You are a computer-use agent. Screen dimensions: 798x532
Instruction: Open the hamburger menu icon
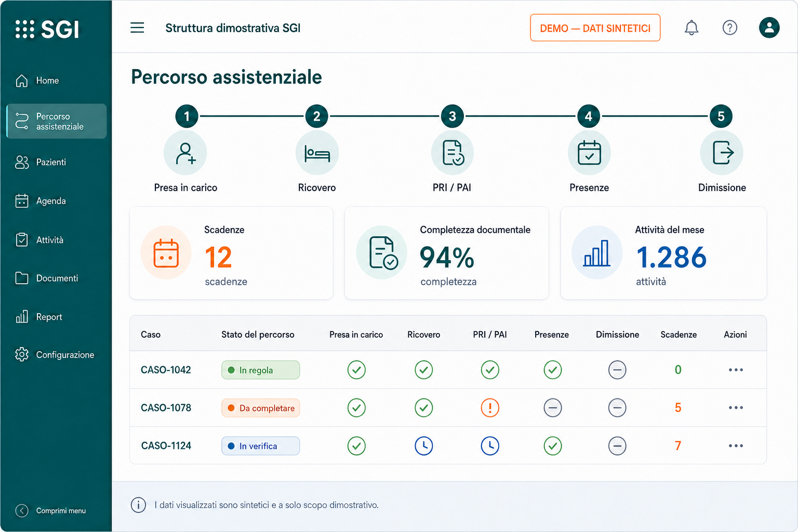point(137,28)
